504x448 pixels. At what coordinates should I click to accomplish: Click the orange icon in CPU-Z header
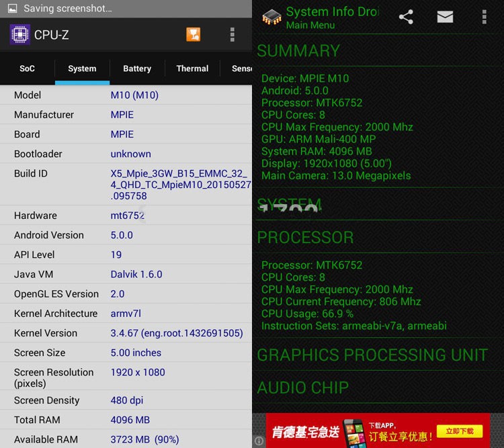tap(194, 34)
